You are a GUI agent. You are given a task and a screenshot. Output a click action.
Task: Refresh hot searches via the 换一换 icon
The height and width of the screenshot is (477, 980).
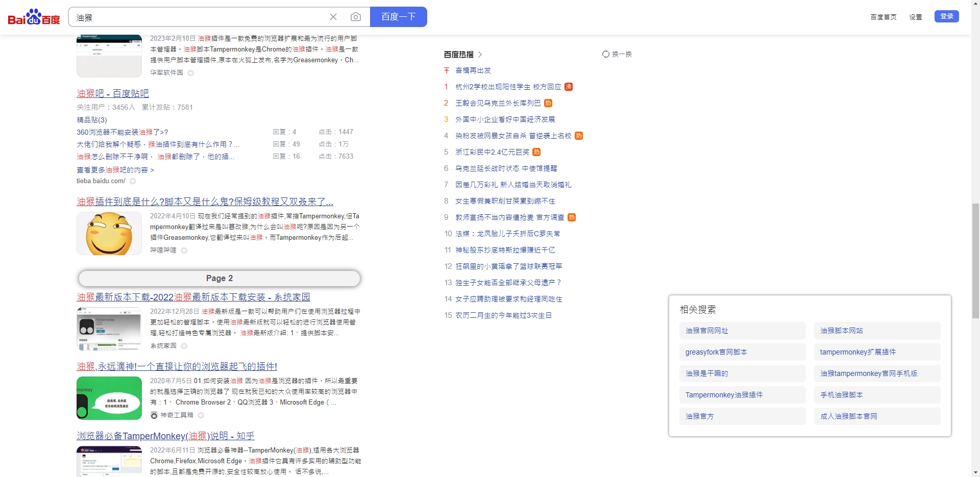pyautogui.click(x=605, y=54)
